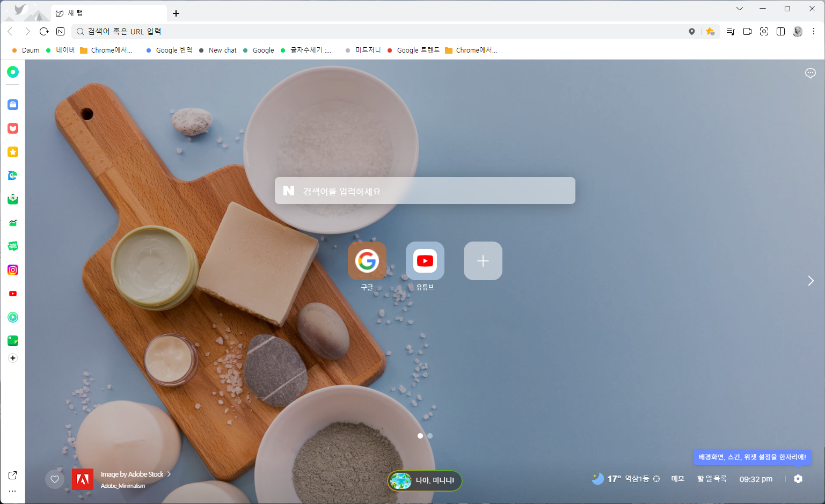Open the media playlist toolbar icon
Viewport: 825px width, 504px height.
[730, 32]
